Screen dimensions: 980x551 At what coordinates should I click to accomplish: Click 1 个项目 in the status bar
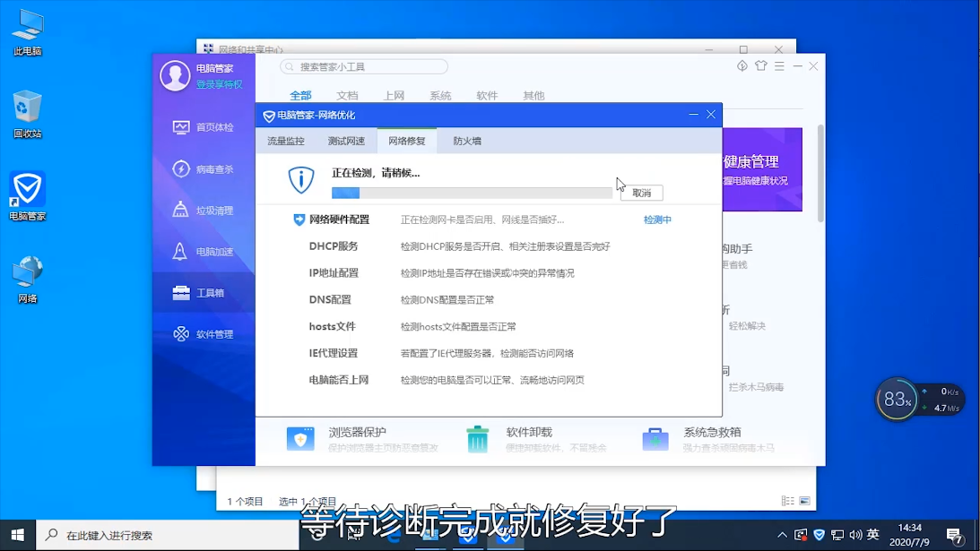245,502
